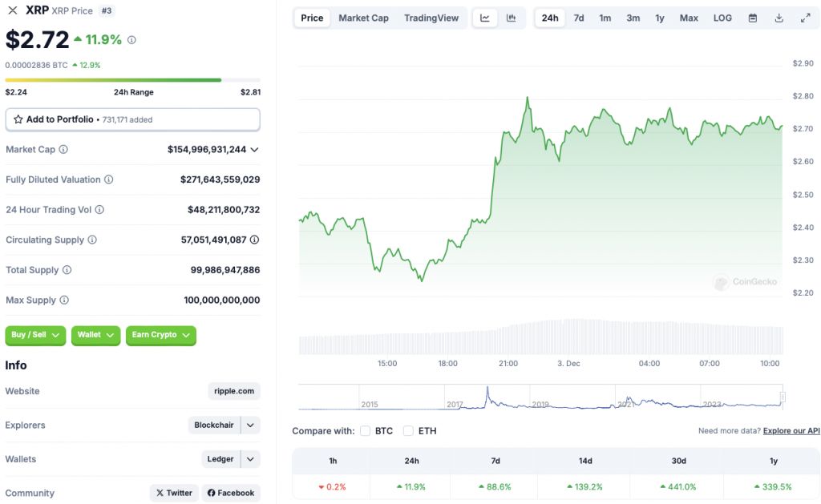Toggle LOG scale on the chart
The image size is (821, 504).
pos(722,17)
